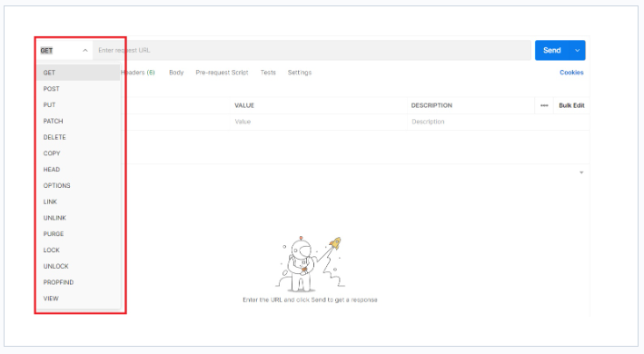The height and width of the screenshot is (354, 644).
Task: Select PATCH in the dropdown list
Action: (x=78, y=121)
